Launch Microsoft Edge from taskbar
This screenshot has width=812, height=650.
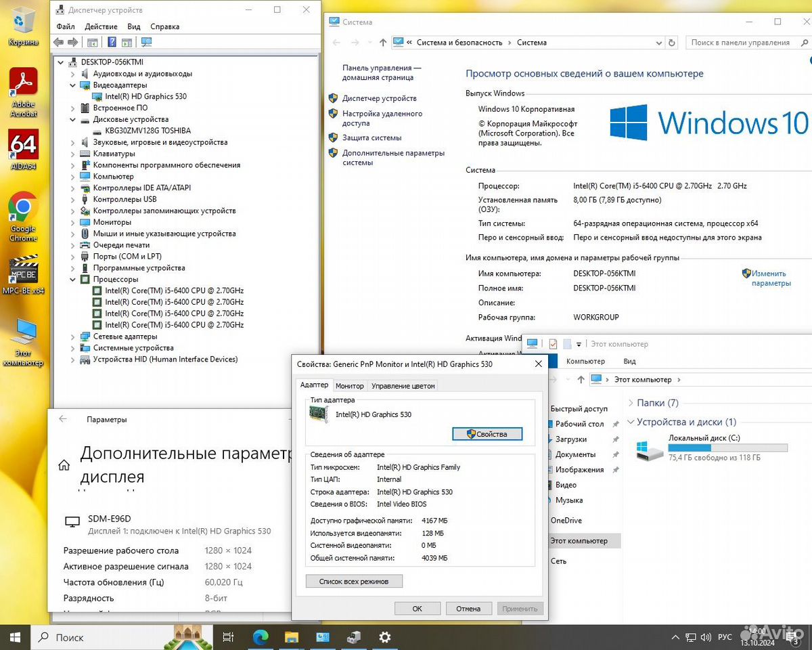(x=261, y=637)
